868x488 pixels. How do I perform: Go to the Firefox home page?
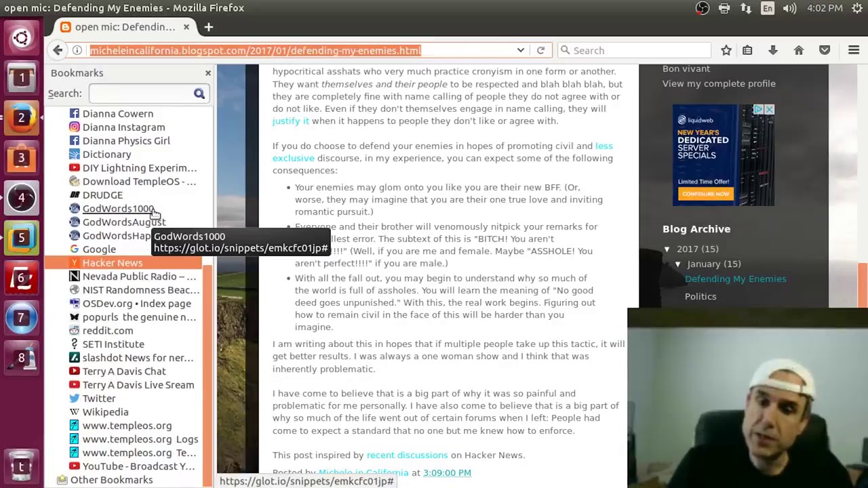click(798, 50)
